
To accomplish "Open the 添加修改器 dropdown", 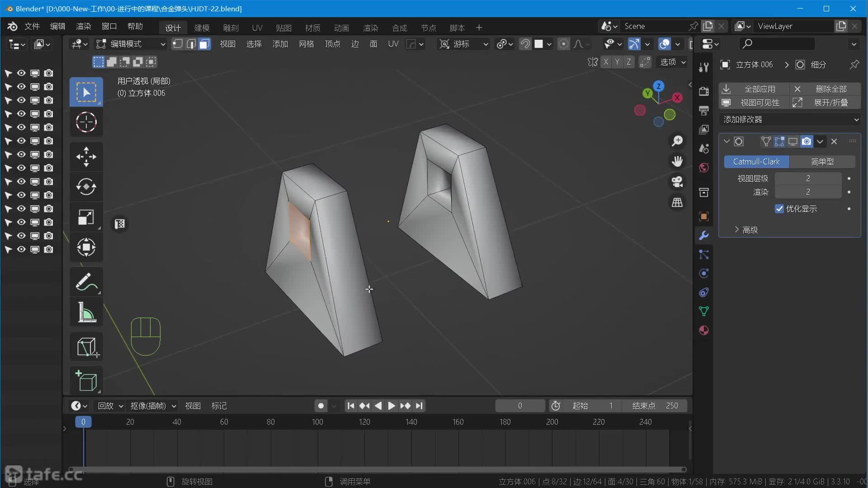I will coord(790,119).
